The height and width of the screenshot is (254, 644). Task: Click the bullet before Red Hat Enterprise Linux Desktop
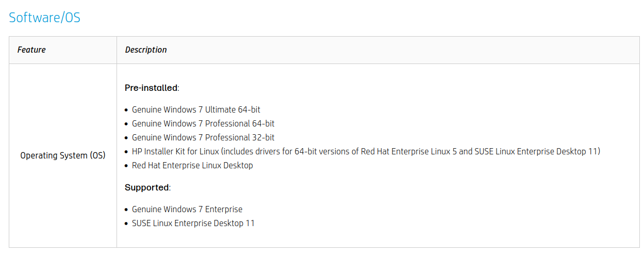127,166
